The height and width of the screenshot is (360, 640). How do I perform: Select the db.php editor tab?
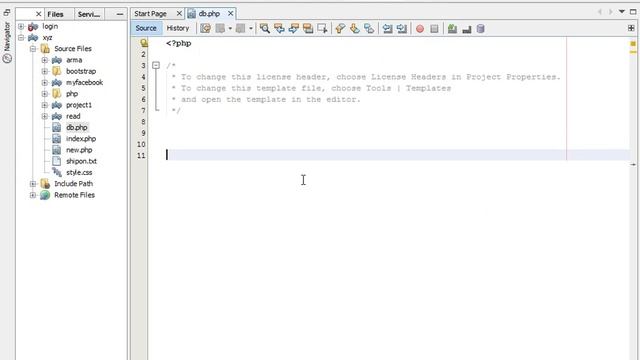pyautogui.click(x=209, y=14)
